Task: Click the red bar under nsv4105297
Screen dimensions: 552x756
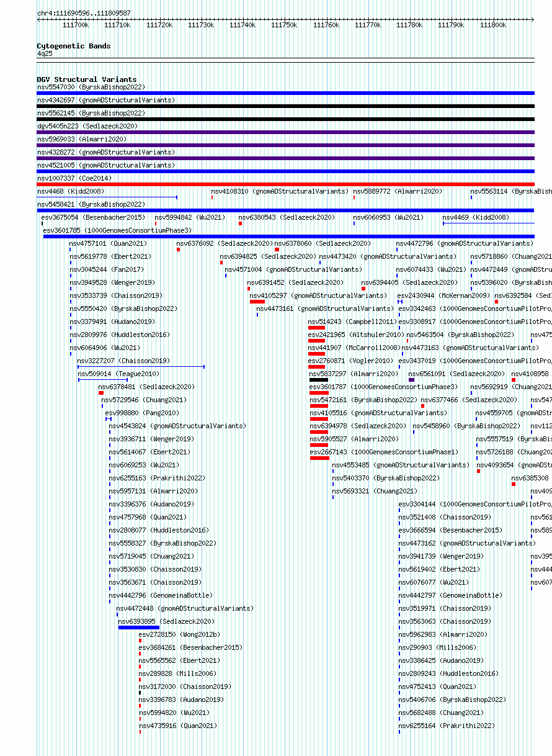Action: [x=257, y=302]
